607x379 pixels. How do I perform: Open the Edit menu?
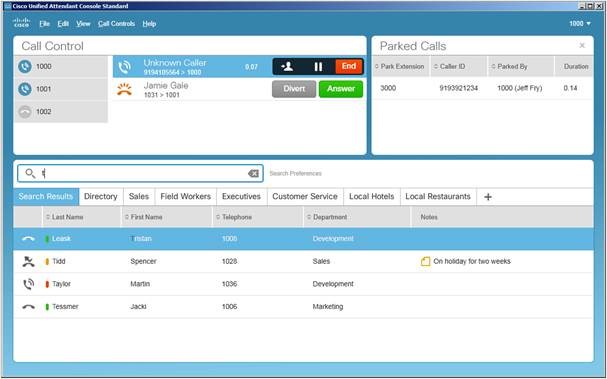coord(63,24)
